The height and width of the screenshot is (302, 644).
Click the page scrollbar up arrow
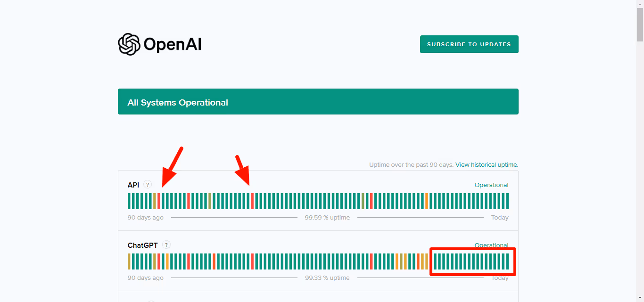click(640, 4)
